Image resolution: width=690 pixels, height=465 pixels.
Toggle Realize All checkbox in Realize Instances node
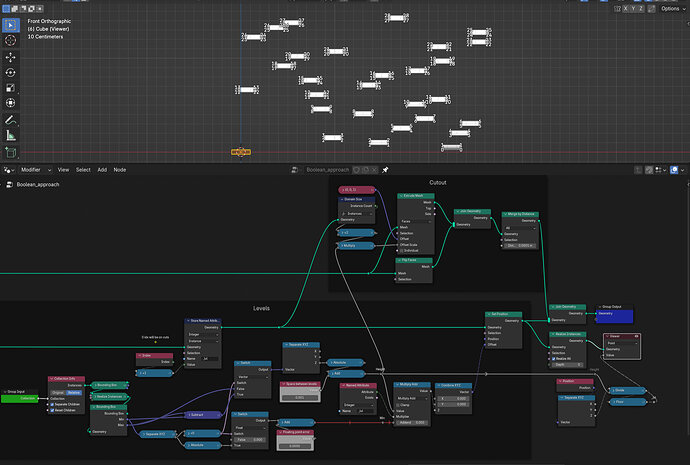click(554, 359)
